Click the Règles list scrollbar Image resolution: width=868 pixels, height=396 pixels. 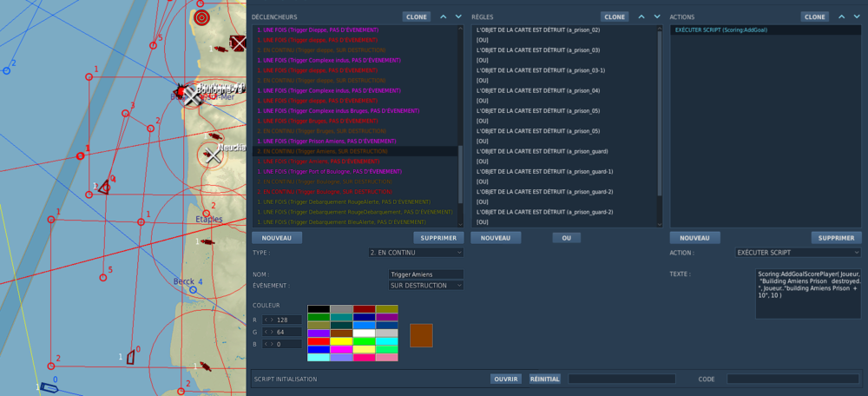(660, 114)
